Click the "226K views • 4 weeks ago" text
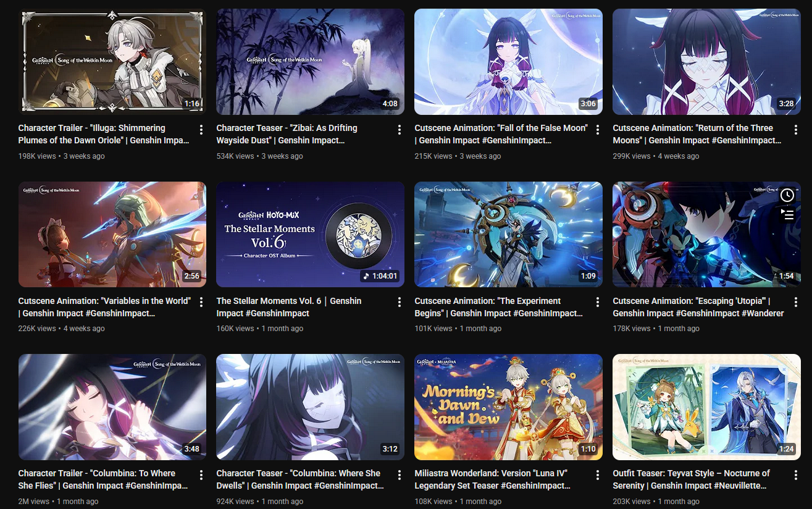This screenshot has width=812, height=509. [62, 329]
